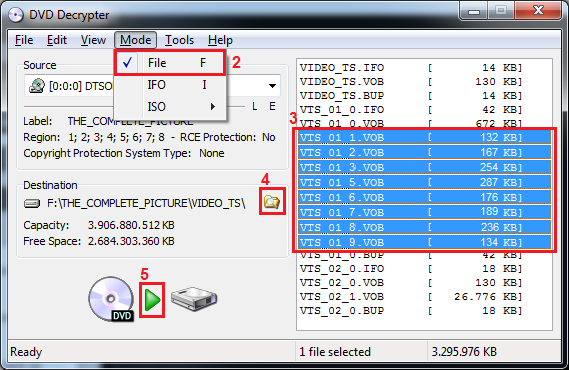Open the Edit menu
The height and width of the screenshot is (370, 569).
pyautogui.click(x=57, y=40)
